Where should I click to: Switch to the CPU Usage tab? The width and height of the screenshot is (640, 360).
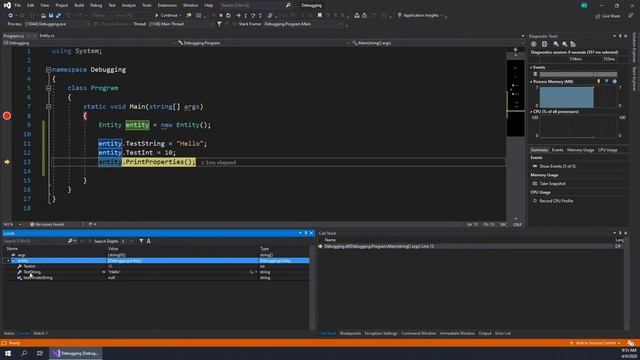607,150
